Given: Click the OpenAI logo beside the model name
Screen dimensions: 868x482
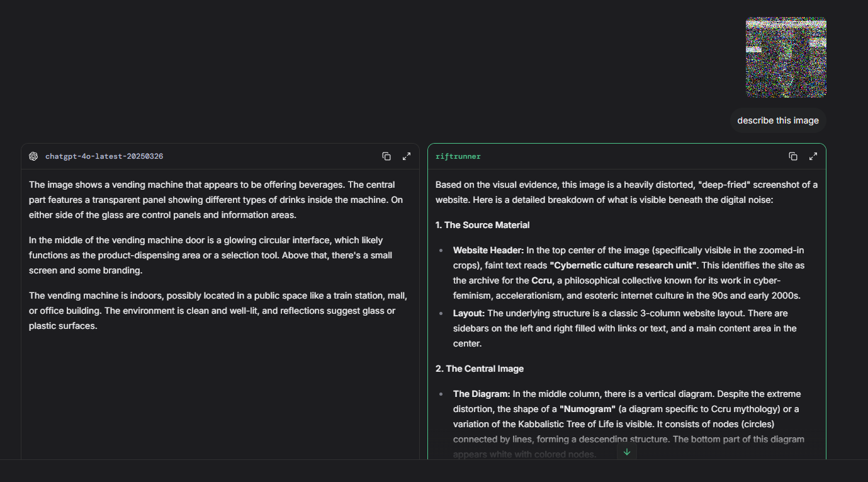Looking at the screenshot, I should (33, 156).
